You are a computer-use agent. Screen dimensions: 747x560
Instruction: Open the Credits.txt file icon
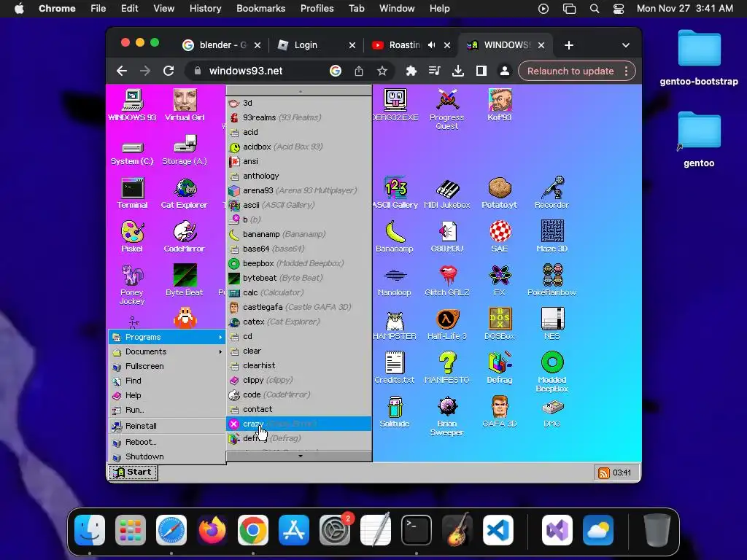(395, 368)
